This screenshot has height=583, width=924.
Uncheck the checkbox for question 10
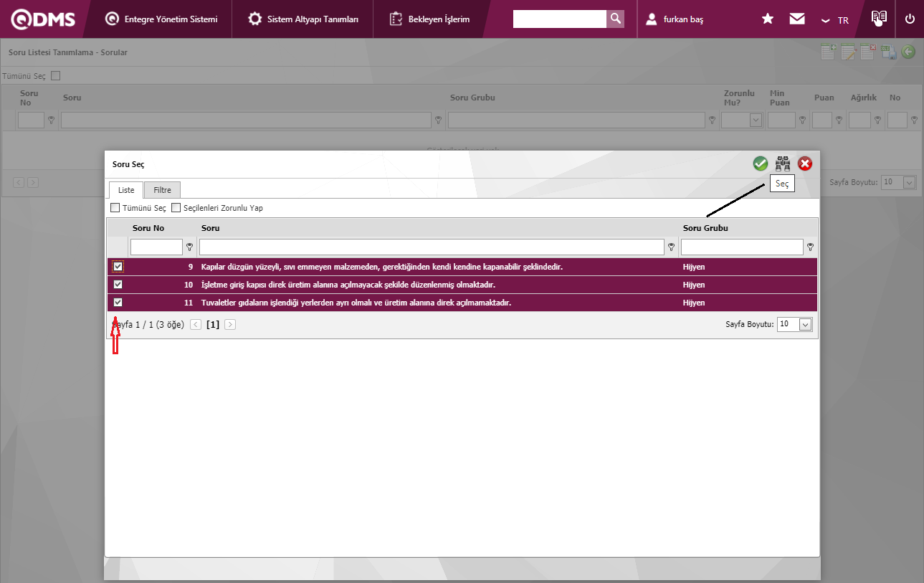[x=118, y=285]
